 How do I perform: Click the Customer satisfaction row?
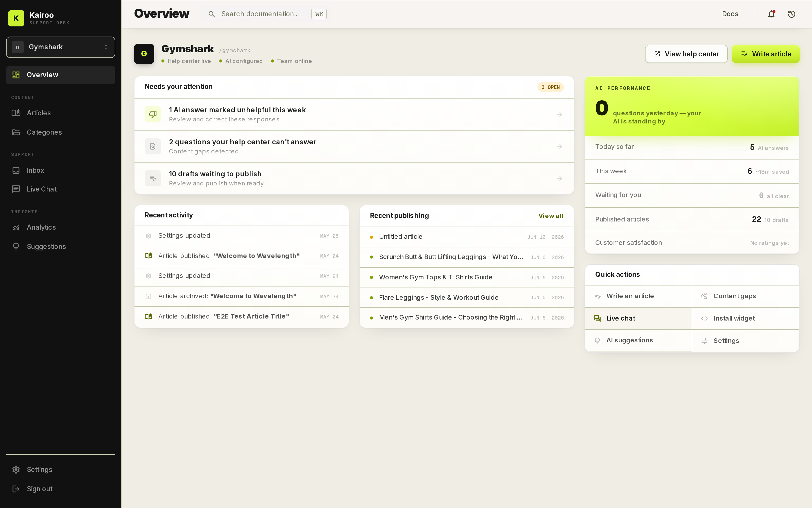point(692,243)
